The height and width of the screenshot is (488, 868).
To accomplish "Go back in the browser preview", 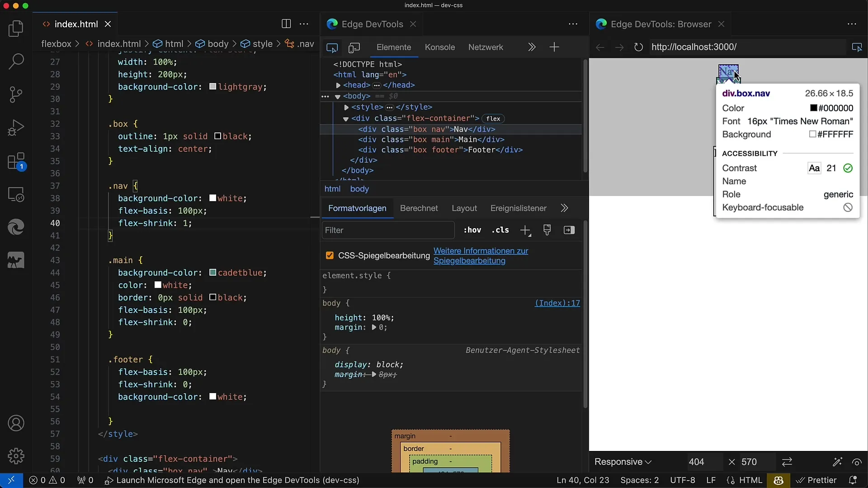I will [600, 47].
